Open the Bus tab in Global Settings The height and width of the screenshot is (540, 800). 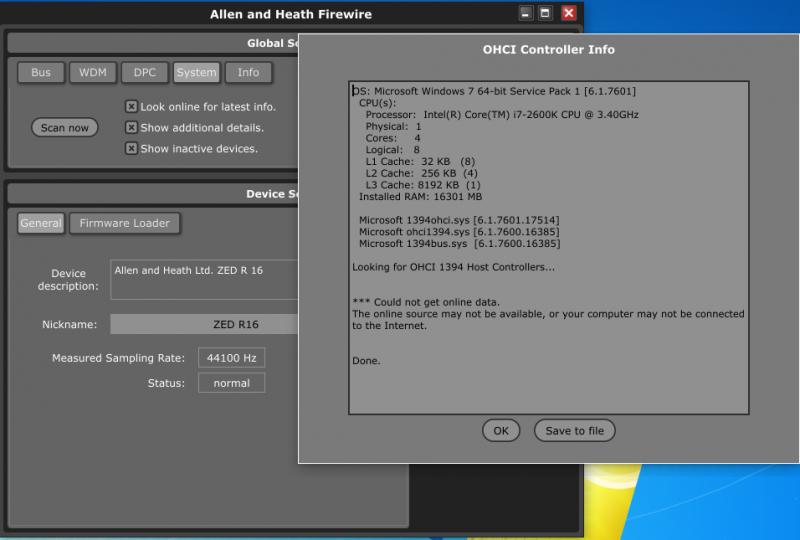coord(41,72)
